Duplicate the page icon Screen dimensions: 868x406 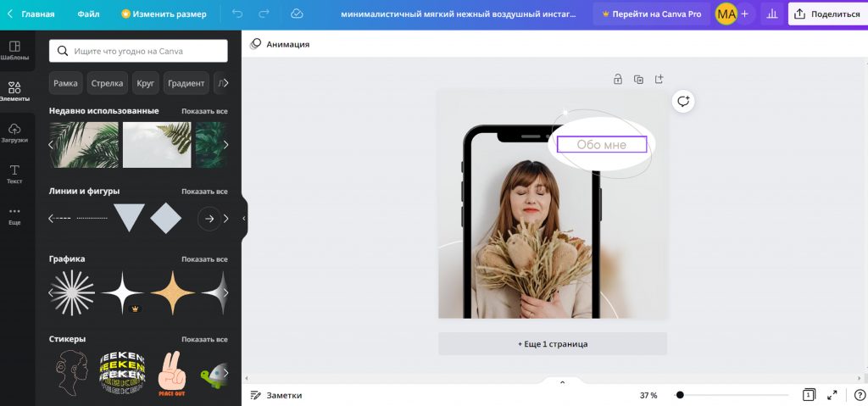click(x=638, y=79)
